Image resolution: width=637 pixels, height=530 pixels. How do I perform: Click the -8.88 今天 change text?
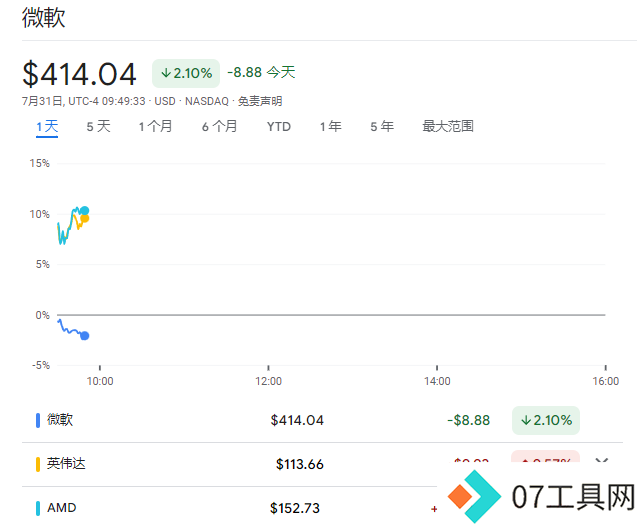click(x=261, y=73)
